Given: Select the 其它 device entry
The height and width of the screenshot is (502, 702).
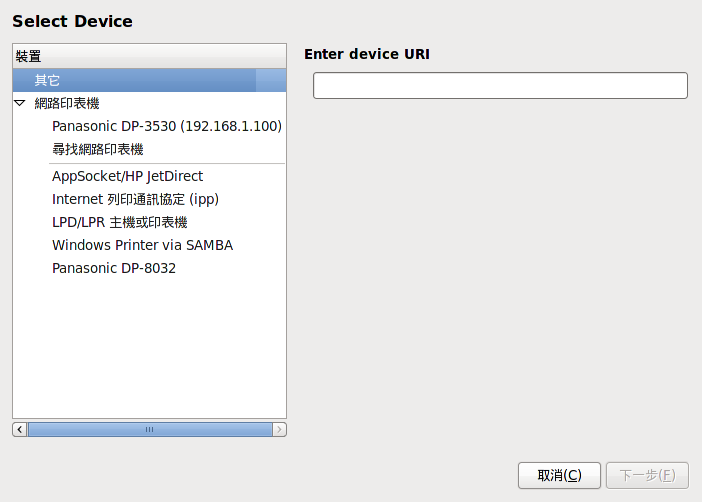Looking at the screenshot, I should click(150, 80).
